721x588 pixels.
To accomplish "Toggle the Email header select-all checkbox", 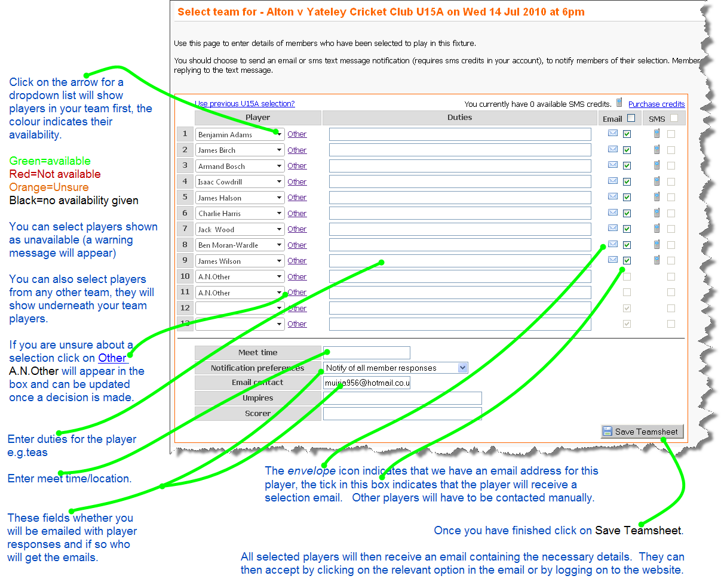I will pyautogui.click(x=631, y=118).
